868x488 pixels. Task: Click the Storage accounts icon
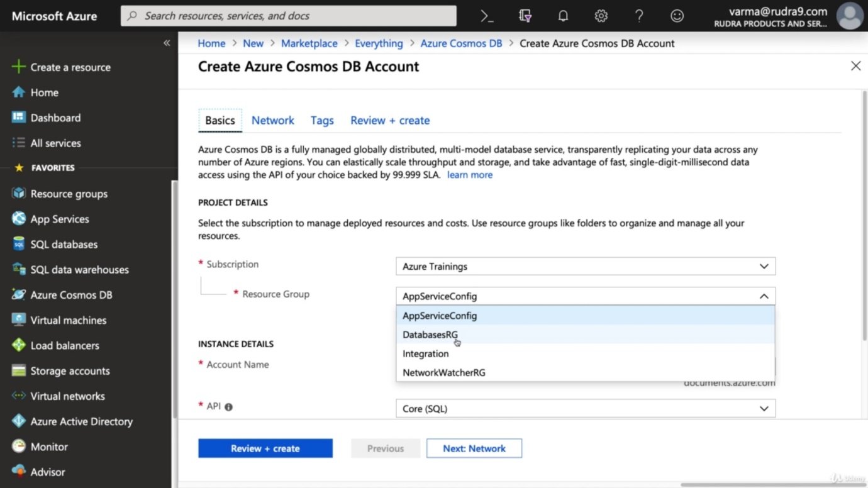point(19,370)
